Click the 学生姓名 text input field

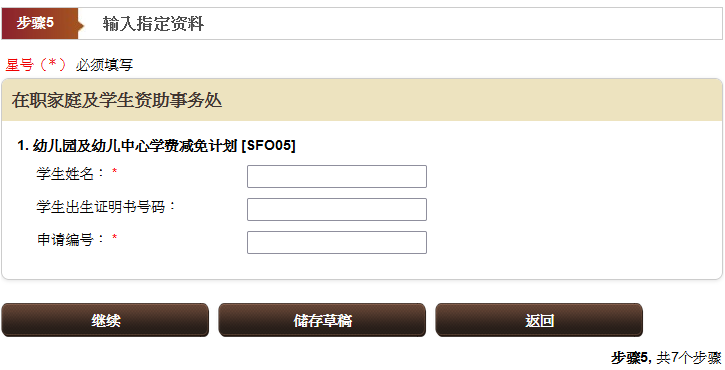[x=337, y=176]
